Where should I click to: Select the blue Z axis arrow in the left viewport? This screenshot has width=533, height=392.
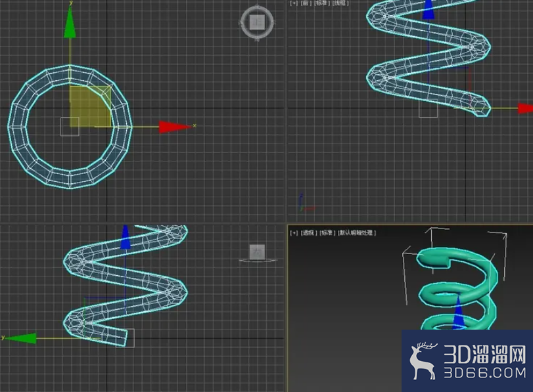tap(126, 237)
